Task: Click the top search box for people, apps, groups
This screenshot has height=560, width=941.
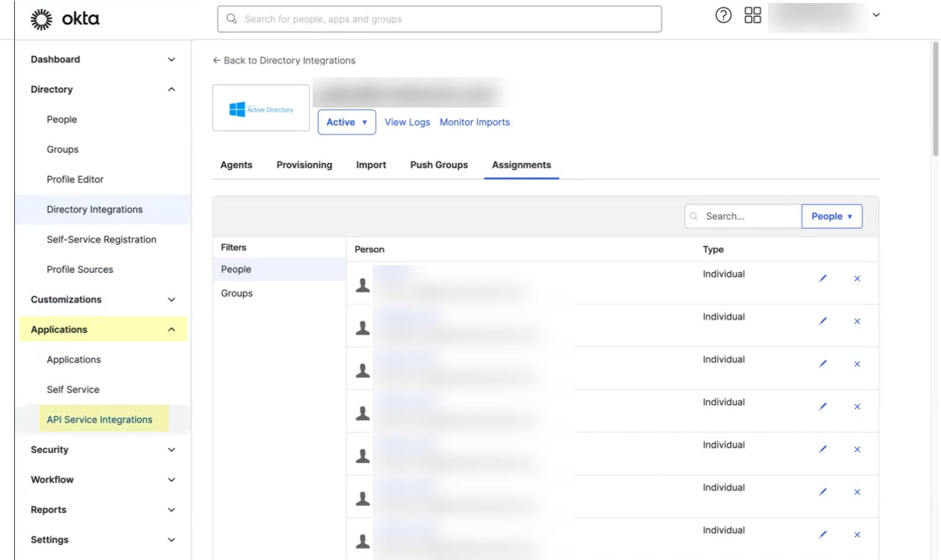Action: pos(439,19)
